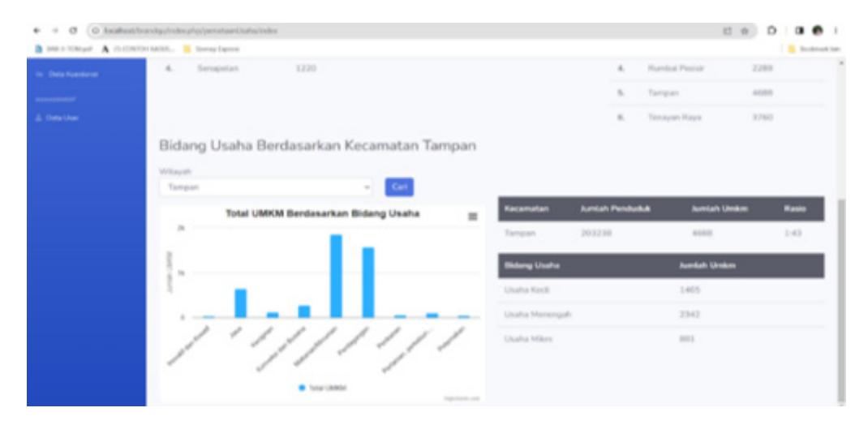Select the Usaha Mikro row
The image size is (868, 425).
(x=661, y=337)
